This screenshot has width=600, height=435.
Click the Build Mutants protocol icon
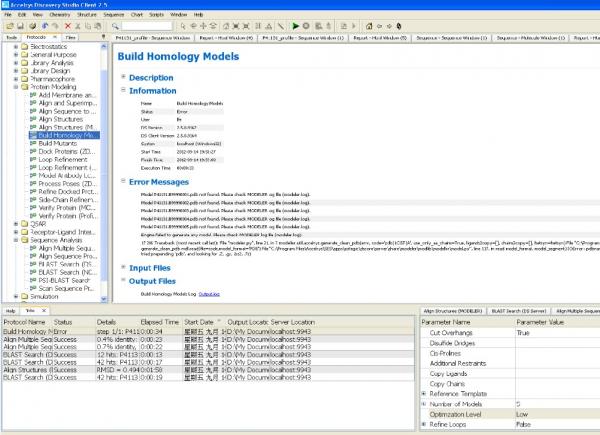click(x=33, y=143)
